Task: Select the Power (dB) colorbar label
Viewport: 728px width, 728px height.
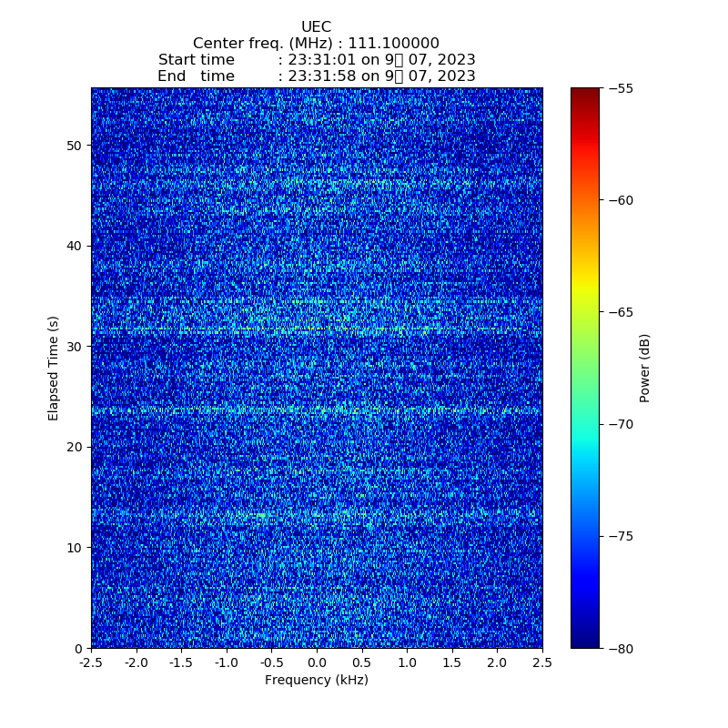Action: coord(645,368)
